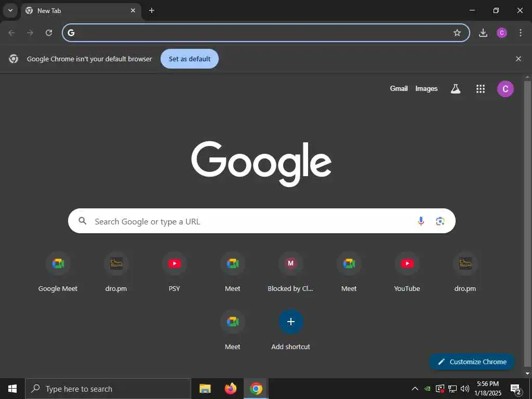Start voice search with the microphone icon

(x=421, y=221)
